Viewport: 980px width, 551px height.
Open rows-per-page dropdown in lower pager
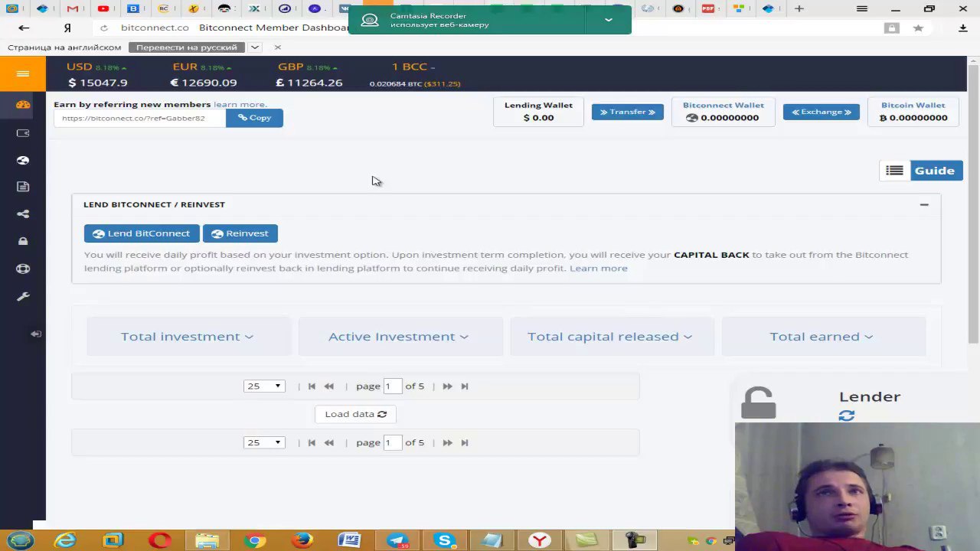pos(264,442)
